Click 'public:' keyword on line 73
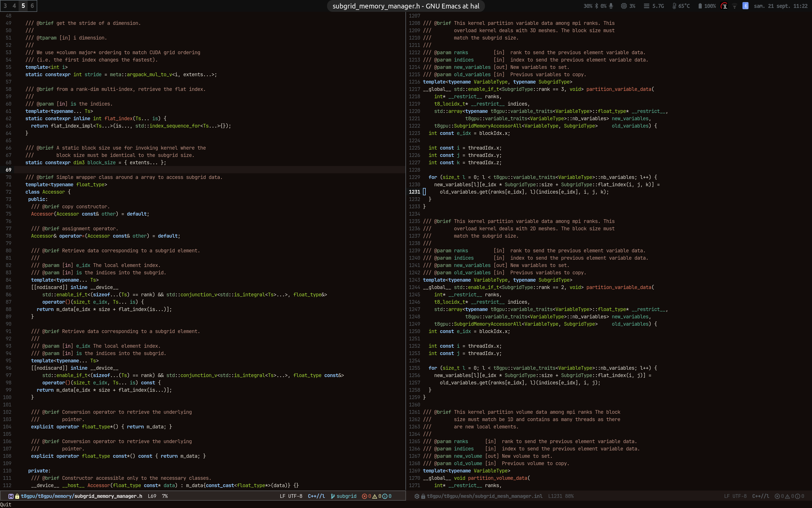Viewport: 812px width, 508px height. click(38, 199)
